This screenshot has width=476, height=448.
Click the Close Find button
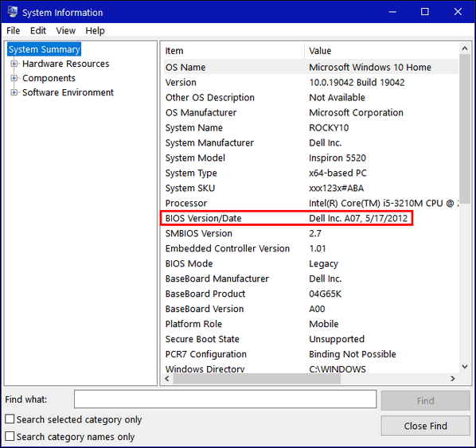coord(425,426)
